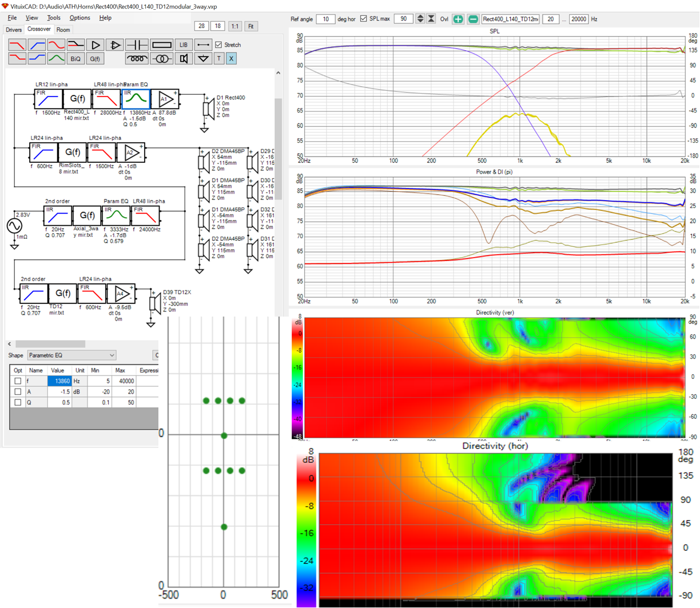The width and height of the screenshot is (700, 608).
Task: Open the Help menu
Action: click(105, 18)
